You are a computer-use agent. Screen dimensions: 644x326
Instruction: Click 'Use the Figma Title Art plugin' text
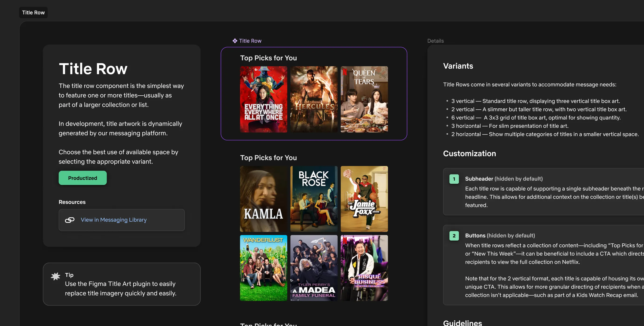[x=121, y=288]
